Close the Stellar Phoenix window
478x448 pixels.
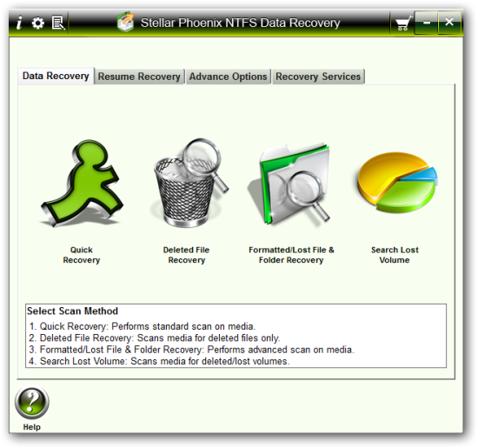point(449,23)
